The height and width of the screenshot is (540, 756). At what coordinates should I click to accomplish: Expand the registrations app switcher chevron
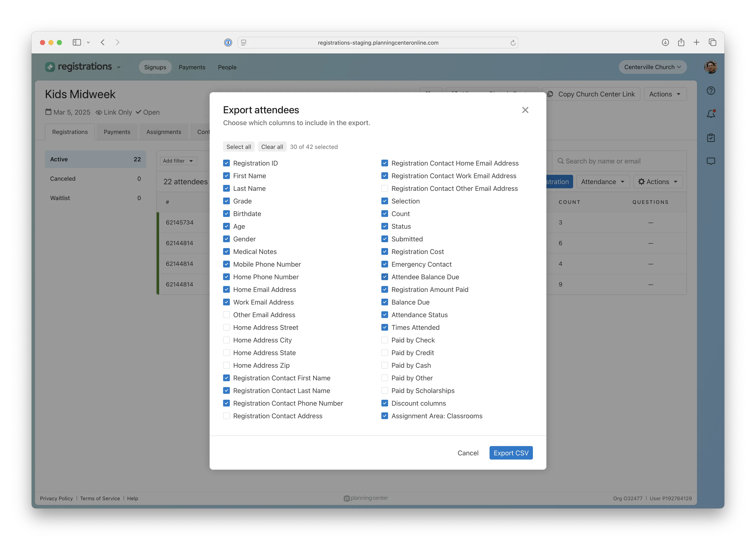[x=119, y=67]
